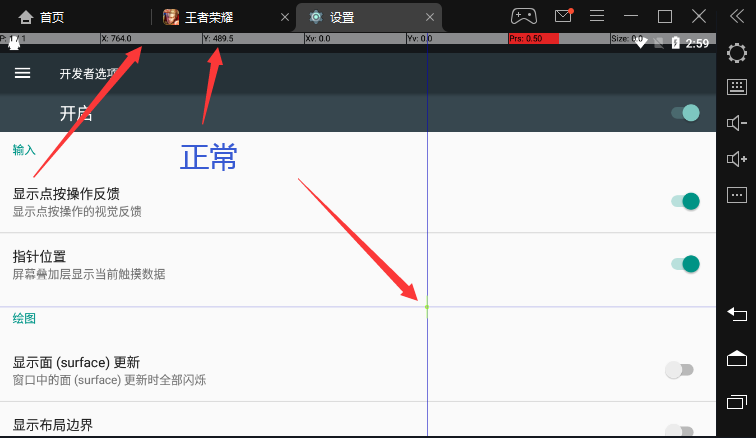Tap the Android home button in sidebar
Image resolution: width=756 pixels, height=438 pixels.
tap(736, 358)
